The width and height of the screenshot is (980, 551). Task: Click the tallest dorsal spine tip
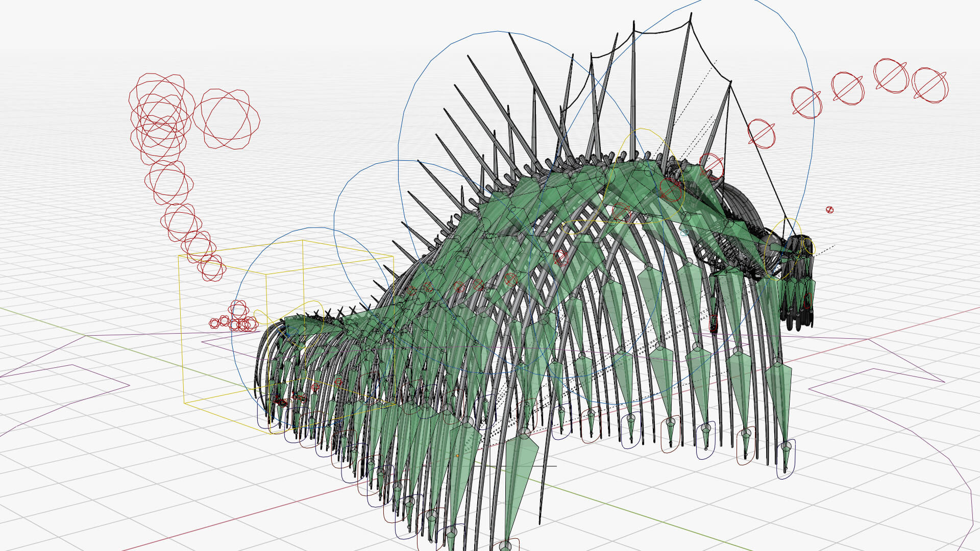[691, 15]
